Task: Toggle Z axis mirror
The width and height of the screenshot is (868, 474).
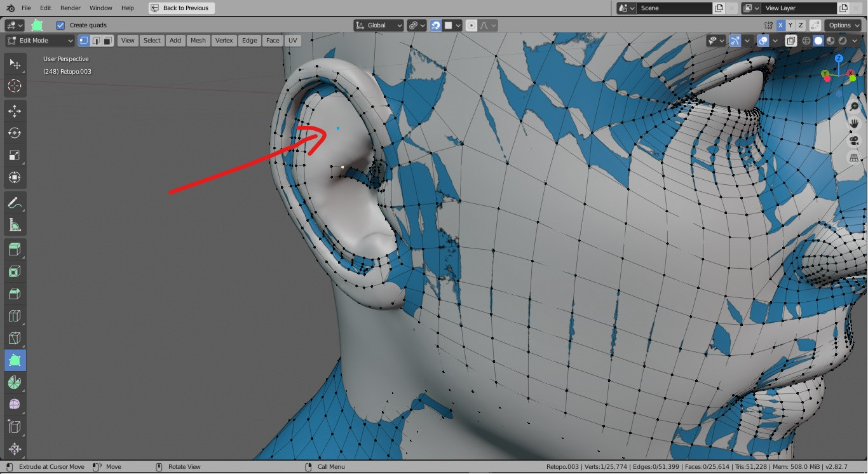Action: pyautogui.click(x=801, y=25)
